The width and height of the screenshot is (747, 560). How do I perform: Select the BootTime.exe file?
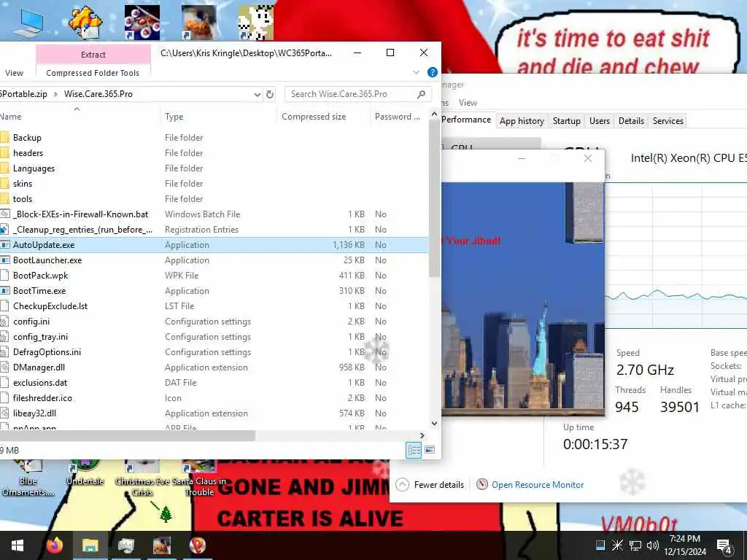[214, 290]
